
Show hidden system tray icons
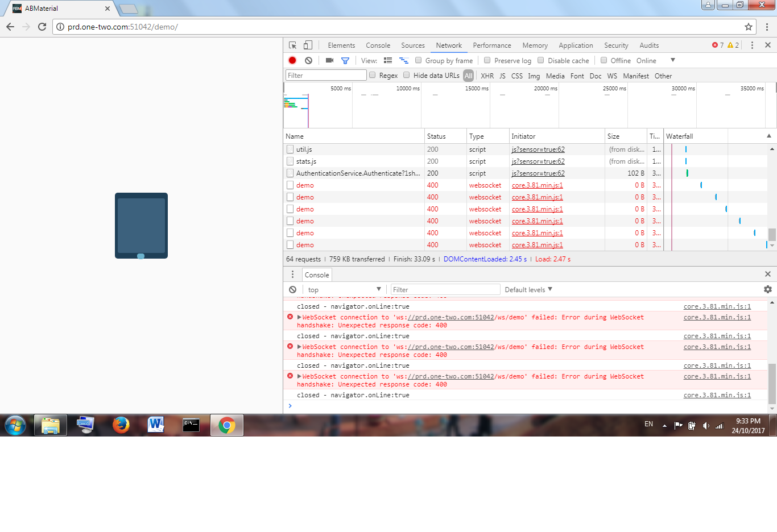[664, 426]
